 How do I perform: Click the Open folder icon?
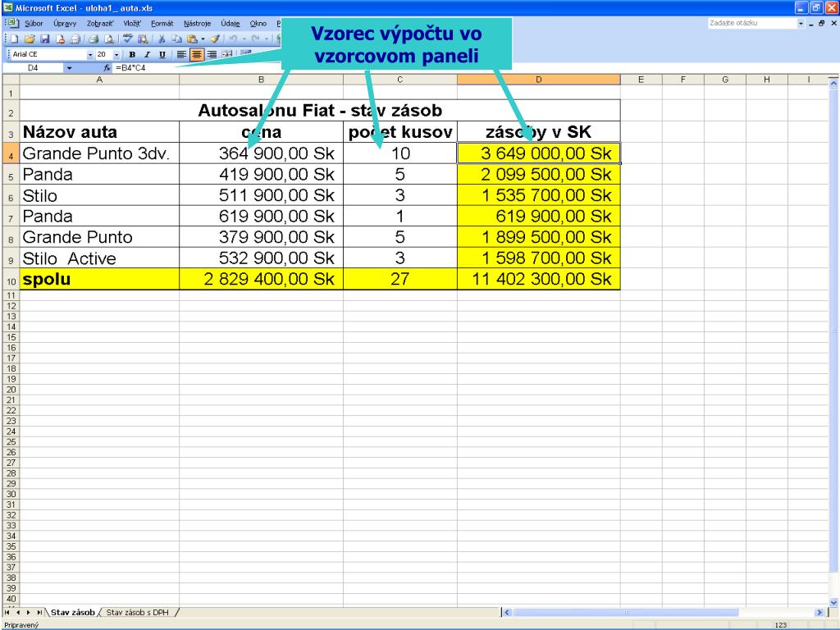[30, 39]
